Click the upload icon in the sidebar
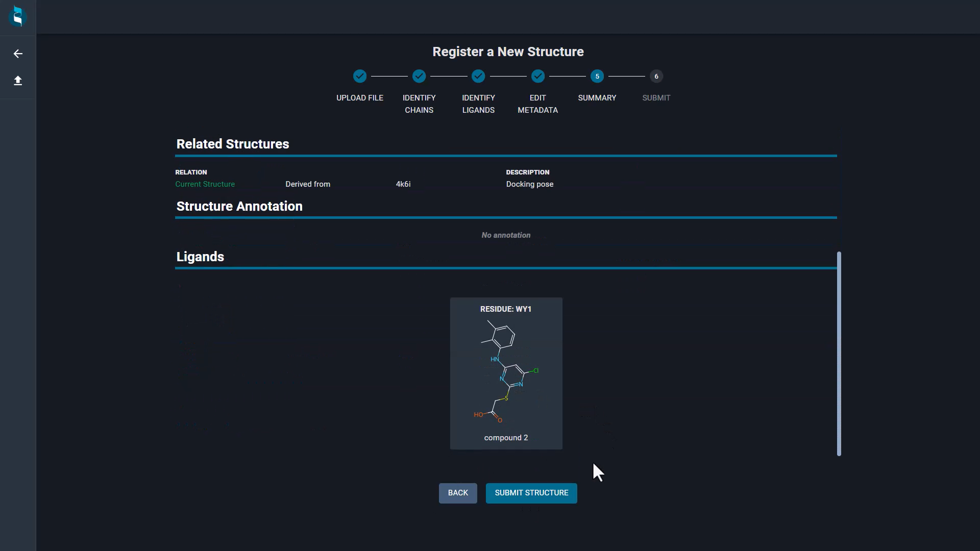The width and height of the screenshot is (980, 551). click(18, 81)
